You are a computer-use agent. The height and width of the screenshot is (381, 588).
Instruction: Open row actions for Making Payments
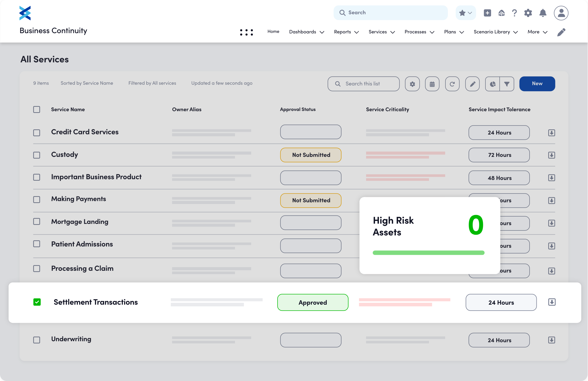[551, 200]
